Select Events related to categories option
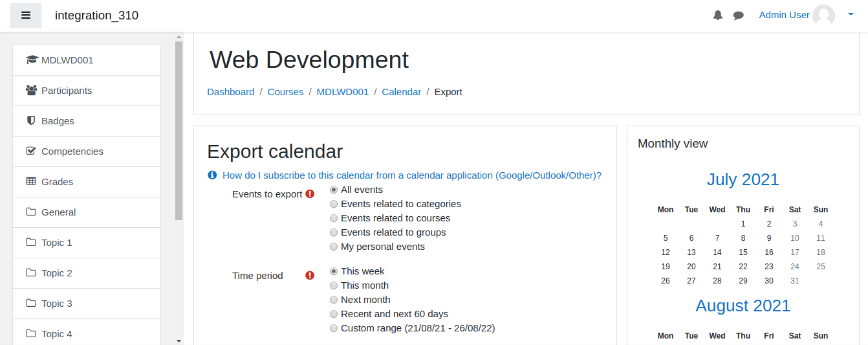This screenshot has height=345, width=868. pos(334,204)
